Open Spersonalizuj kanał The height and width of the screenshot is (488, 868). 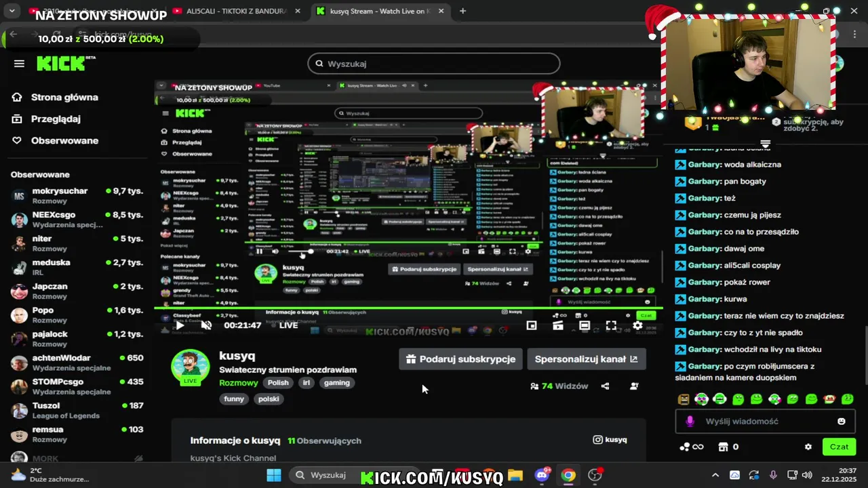click(x=587, y=359)
